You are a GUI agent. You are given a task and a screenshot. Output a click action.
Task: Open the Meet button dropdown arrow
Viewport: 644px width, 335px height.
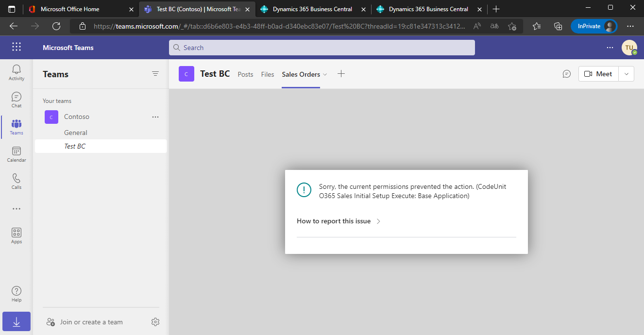[x=626, y=73]
